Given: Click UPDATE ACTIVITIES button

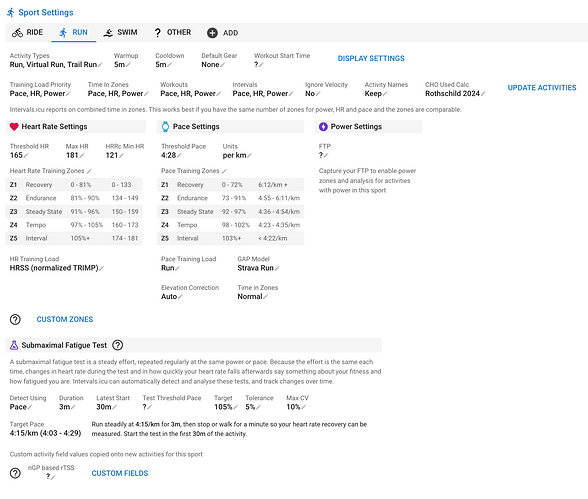Looking at the screenshot, I should (542, 88).
